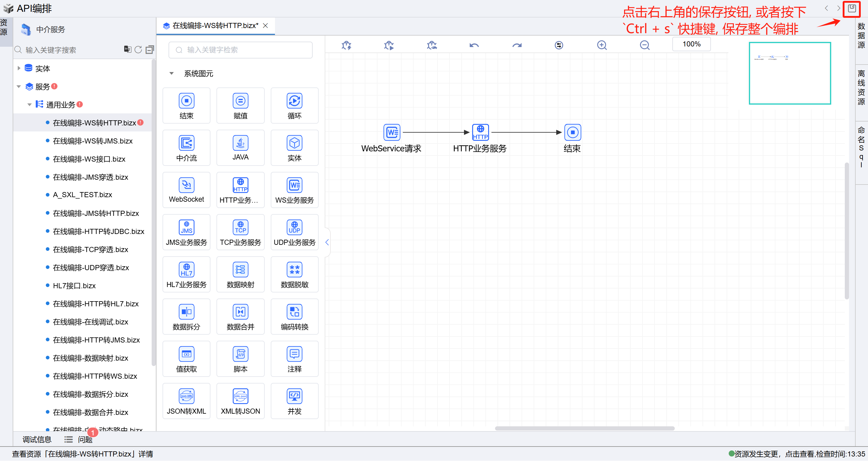This screenshot has height=461, width=868.
Task: Collapse the 系统图元 section
Action: 172,74
